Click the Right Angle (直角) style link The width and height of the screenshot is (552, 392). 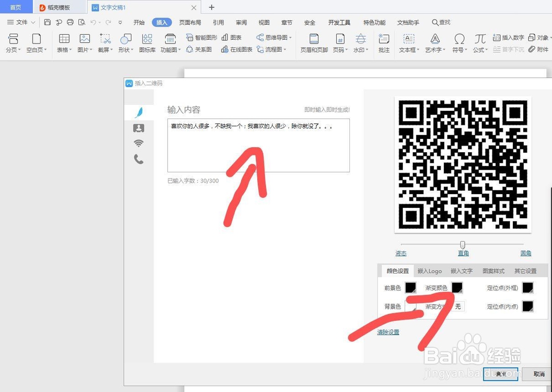click(463, 253)
